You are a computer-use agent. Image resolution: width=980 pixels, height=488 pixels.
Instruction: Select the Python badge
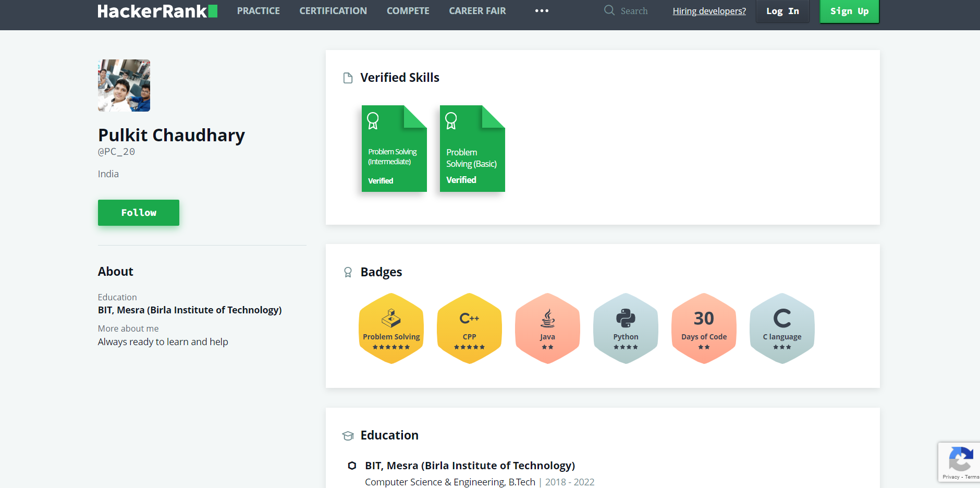pos(626,328)
